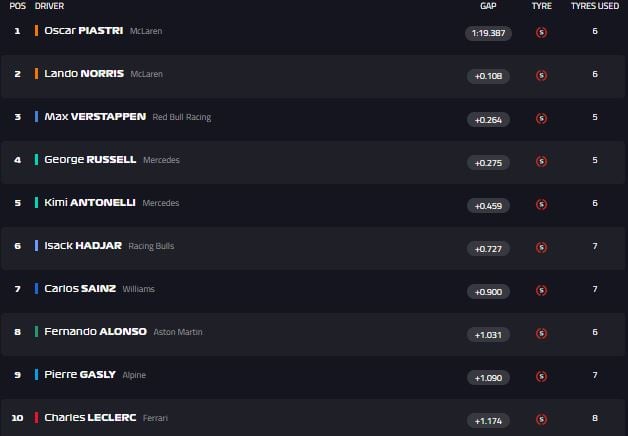Click the soft tyre icon in Sainz's row
This screenshot has height=436, width=628.
tap(541, 290)
